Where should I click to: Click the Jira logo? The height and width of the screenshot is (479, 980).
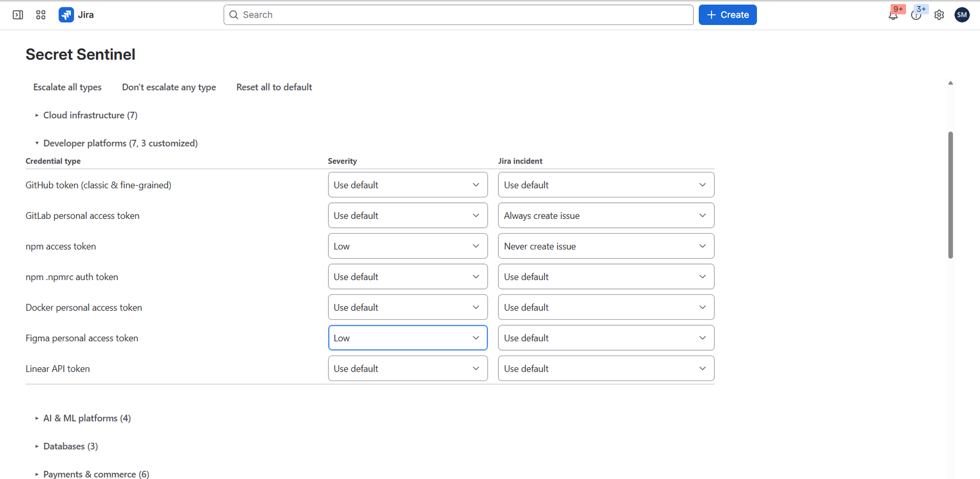76,15
